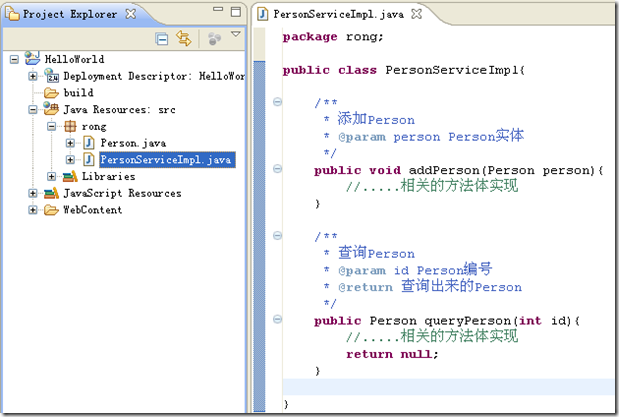Expand the WebContent folder node

point(33,210)
